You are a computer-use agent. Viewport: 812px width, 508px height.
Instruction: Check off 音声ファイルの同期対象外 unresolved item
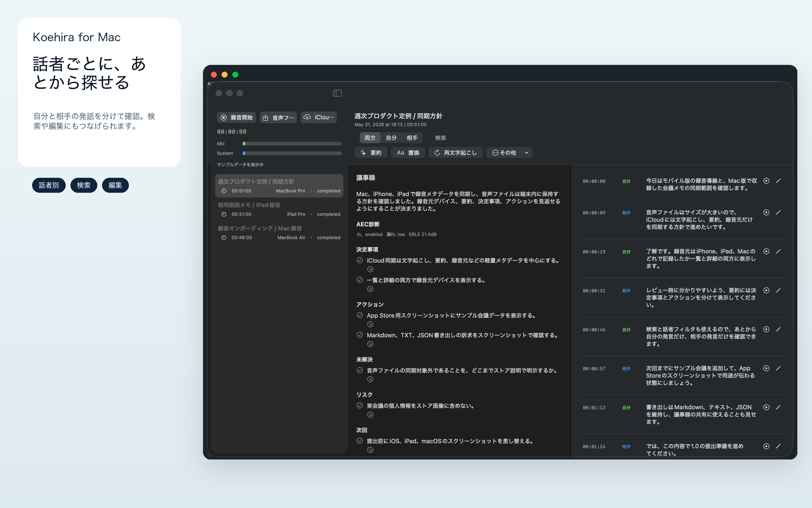click(360, 370)
